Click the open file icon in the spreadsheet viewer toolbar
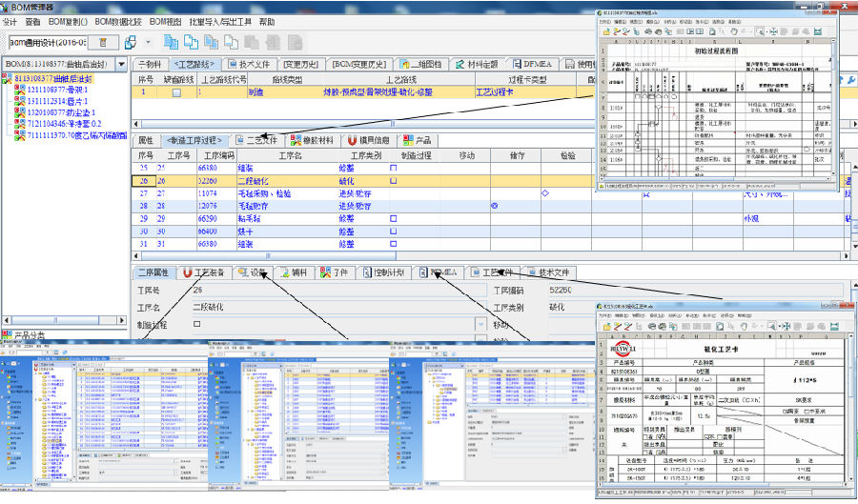 pyautogui.click(x=605, y=30)
